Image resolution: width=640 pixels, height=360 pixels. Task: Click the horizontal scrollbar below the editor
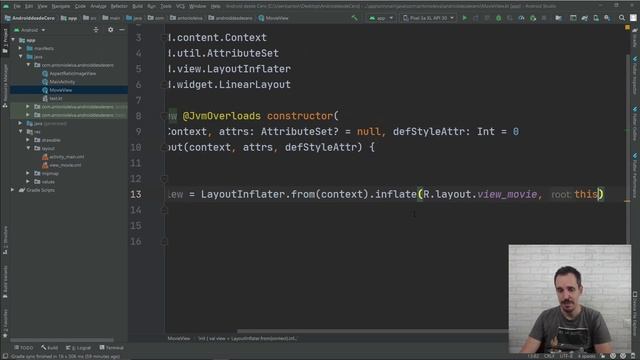(372, 331)
